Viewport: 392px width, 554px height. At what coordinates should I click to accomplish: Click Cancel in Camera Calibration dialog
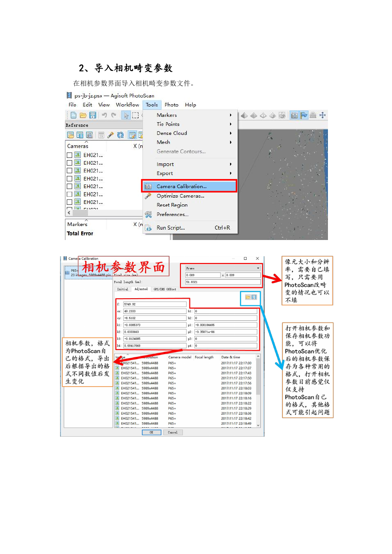coord(173,432)
